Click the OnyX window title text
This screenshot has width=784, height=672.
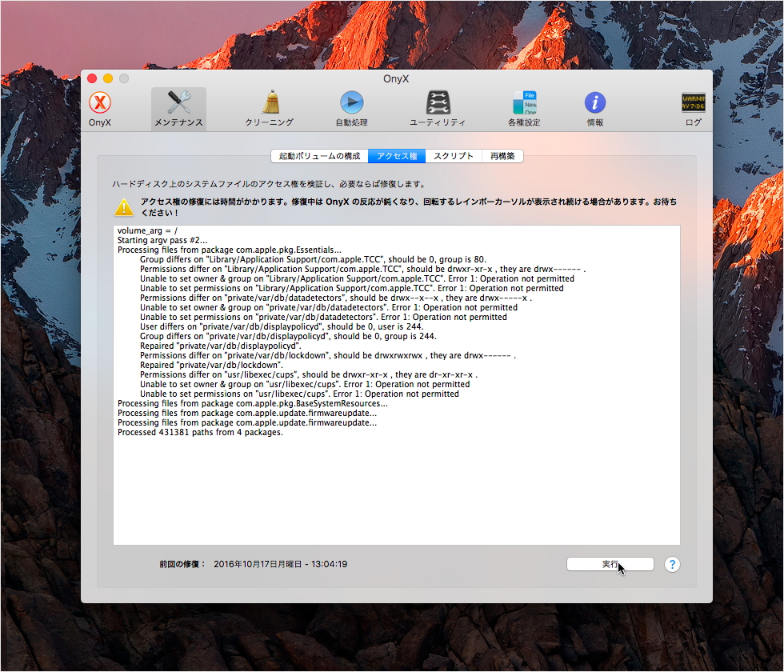[396, 78]
